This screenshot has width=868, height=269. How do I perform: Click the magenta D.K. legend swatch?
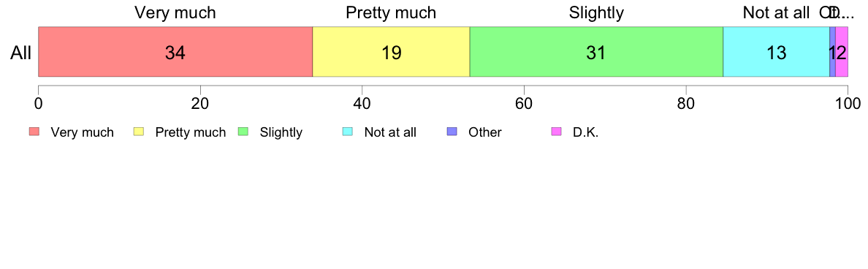click(x=556, y=132)
